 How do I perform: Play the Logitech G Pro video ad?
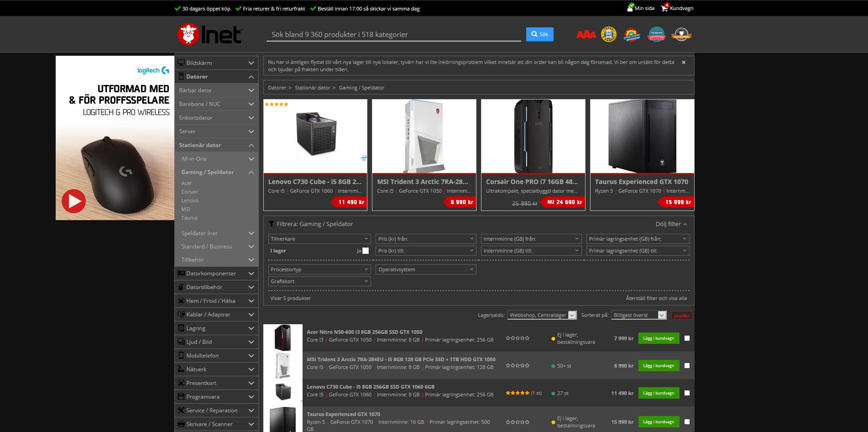[x=74, y=201]
